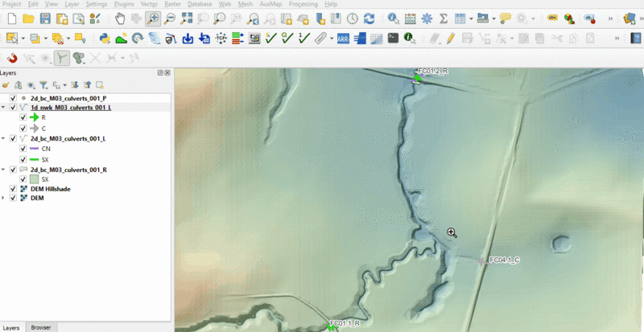Open the Raster menu
This screenshot has height=332, width=644.
click(172, 4)
